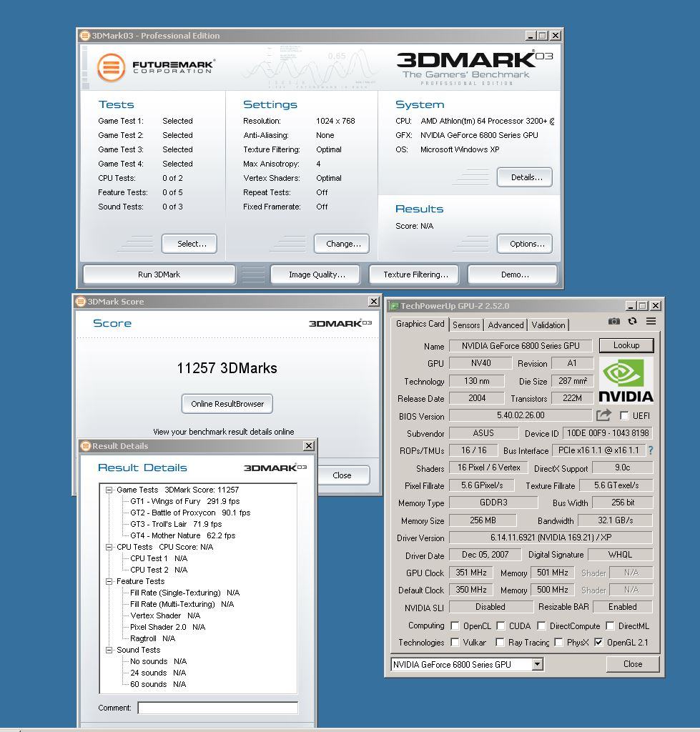Minimize the GPU-Z window
The width and height of the screenshot is (700, 732).
(631, 306)
